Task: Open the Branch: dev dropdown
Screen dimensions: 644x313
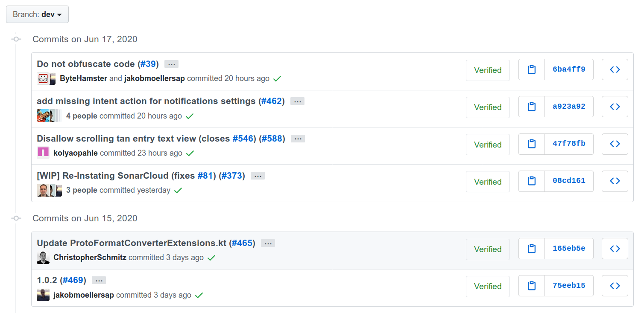Action: (x=37, y=14)
